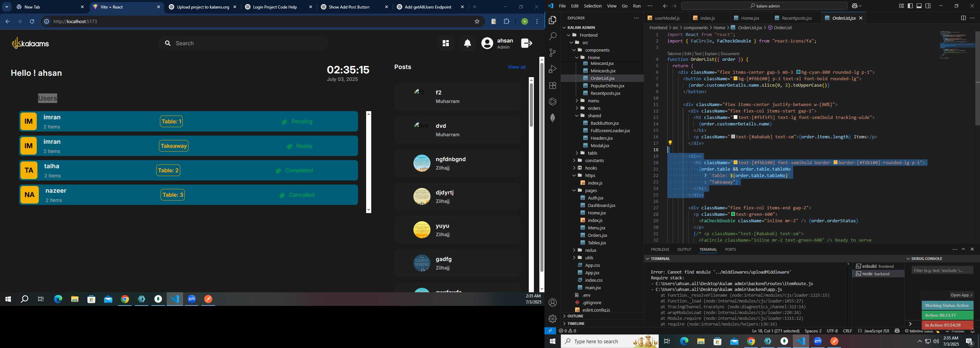Switch to the PROBLEMS panel tab
Screen dimensions: 980x348
(x=660, y=249)
